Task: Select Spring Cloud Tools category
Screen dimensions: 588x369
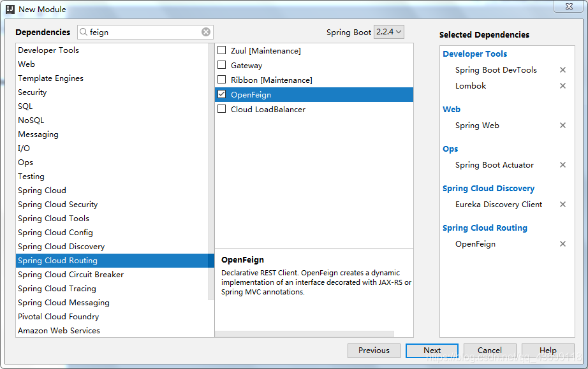Action: click(112, 219)
